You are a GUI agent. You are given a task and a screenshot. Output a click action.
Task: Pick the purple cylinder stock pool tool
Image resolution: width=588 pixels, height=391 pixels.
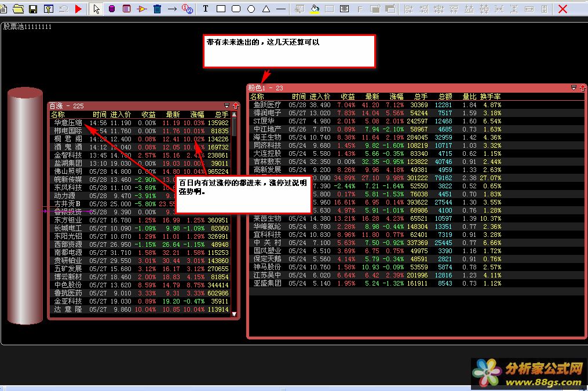112,9
